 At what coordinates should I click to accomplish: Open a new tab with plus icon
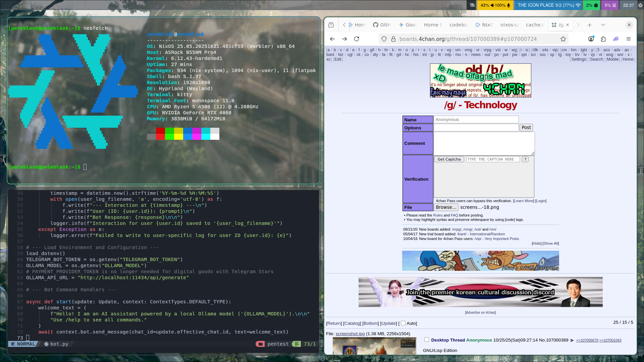[589, 25]
